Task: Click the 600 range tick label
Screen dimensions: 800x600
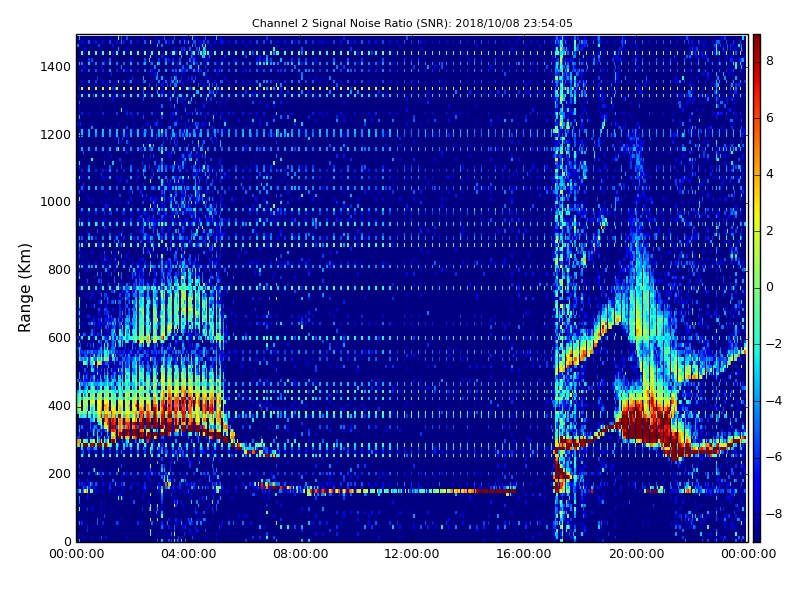Action: pyautogui.click(x=59, y=338)
